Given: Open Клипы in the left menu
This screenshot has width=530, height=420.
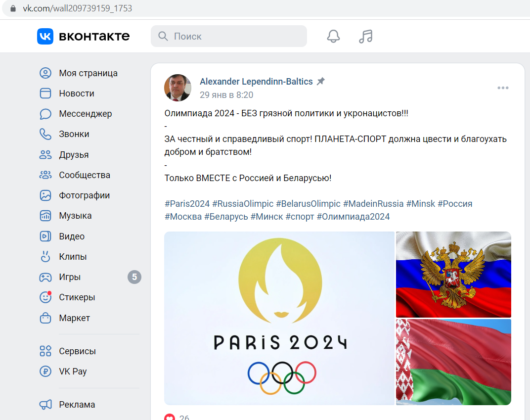Looking at the screenshot, I should [x=73, y=257].
